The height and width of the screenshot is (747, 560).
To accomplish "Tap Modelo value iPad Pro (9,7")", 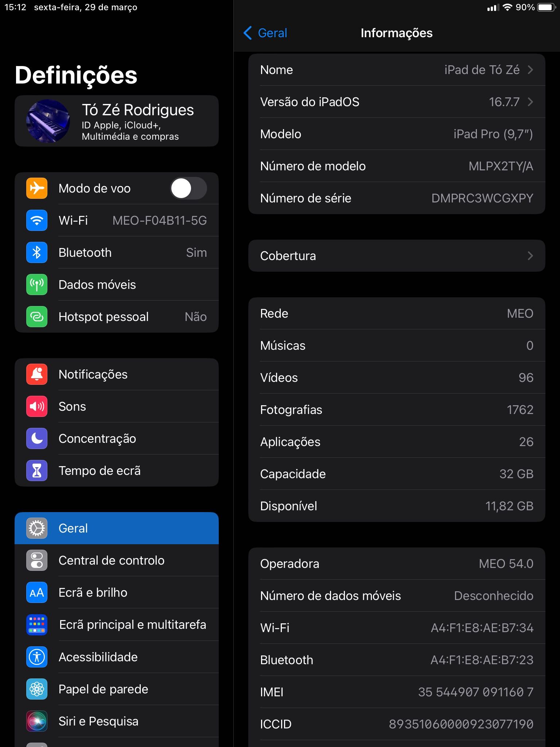I will 493,134.
